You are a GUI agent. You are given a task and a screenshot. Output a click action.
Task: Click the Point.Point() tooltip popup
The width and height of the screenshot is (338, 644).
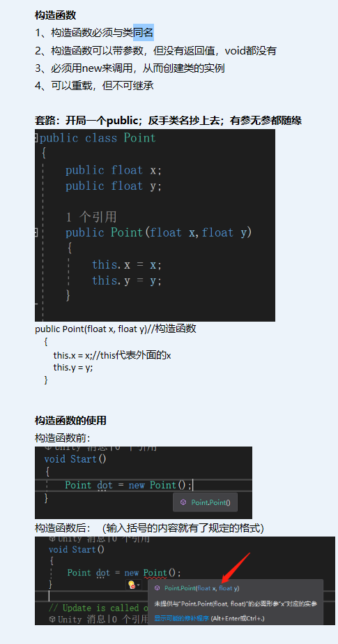[x=205, y=502]
